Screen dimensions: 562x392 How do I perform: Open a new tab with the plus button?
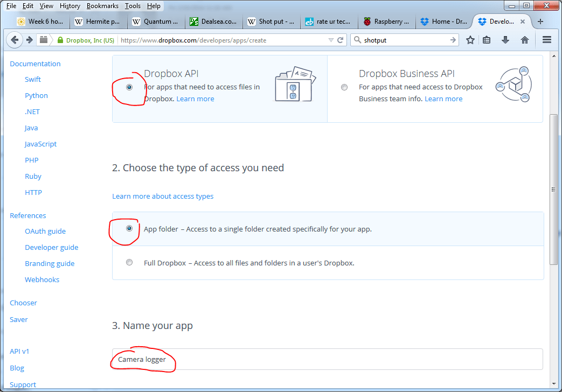(x=540, y=22)
